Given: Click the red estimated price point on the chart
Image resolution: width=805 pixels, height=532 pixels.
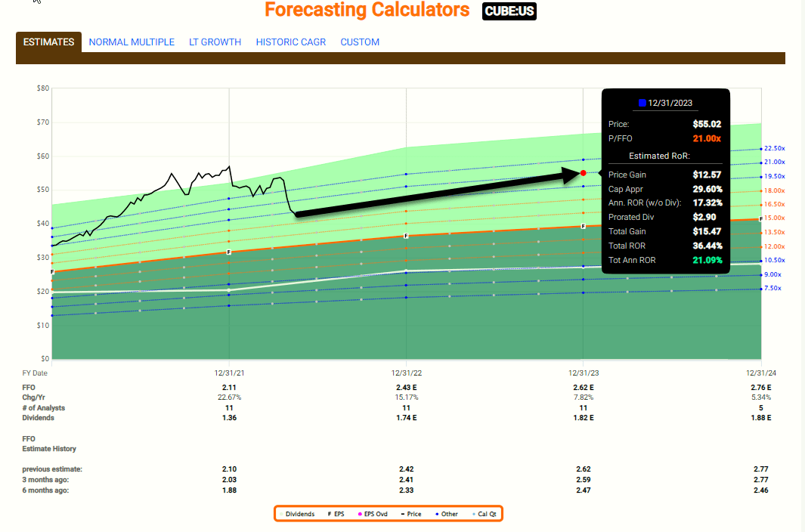Looking at the screenshot, I should coord(584,172).
